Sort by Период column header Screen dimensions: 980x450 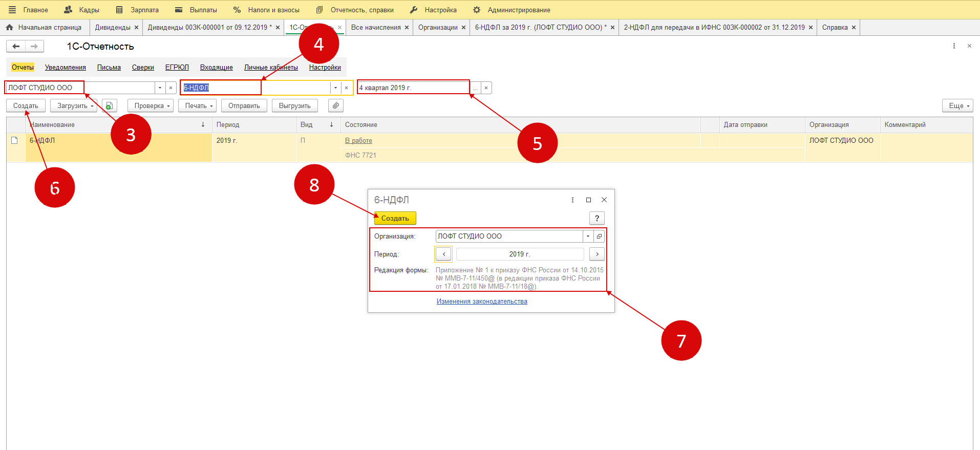(x=254, y=124)
